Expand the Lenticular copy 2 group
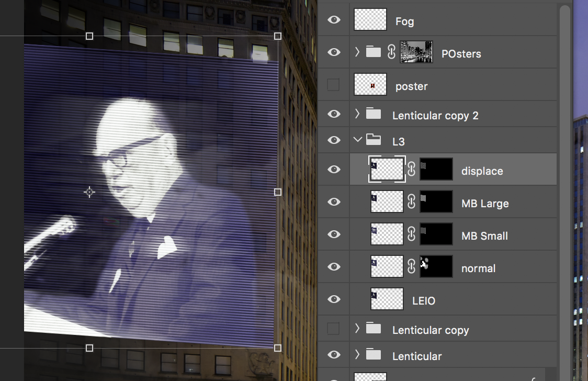This screenshot has height=381, width=588. coord(357,114)
